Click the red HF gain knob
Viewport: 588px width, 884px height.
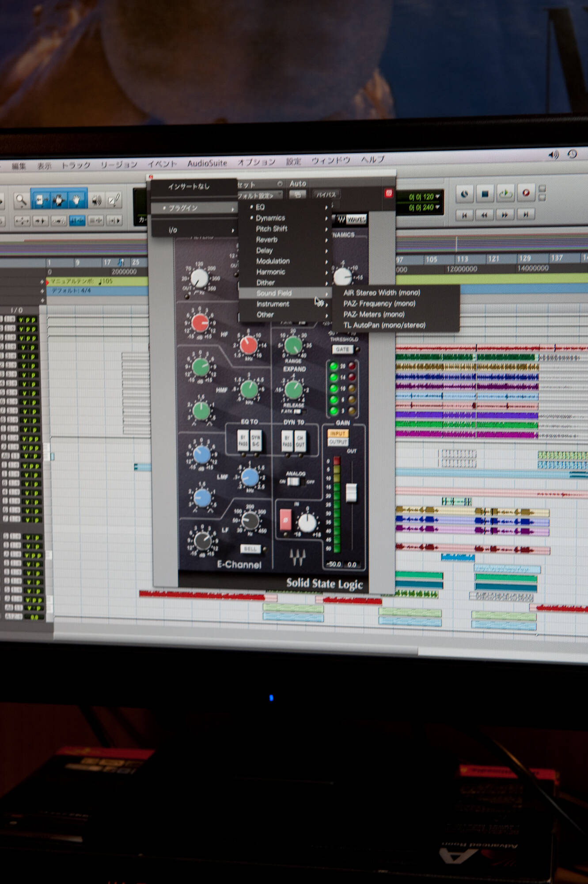point(200,323)
